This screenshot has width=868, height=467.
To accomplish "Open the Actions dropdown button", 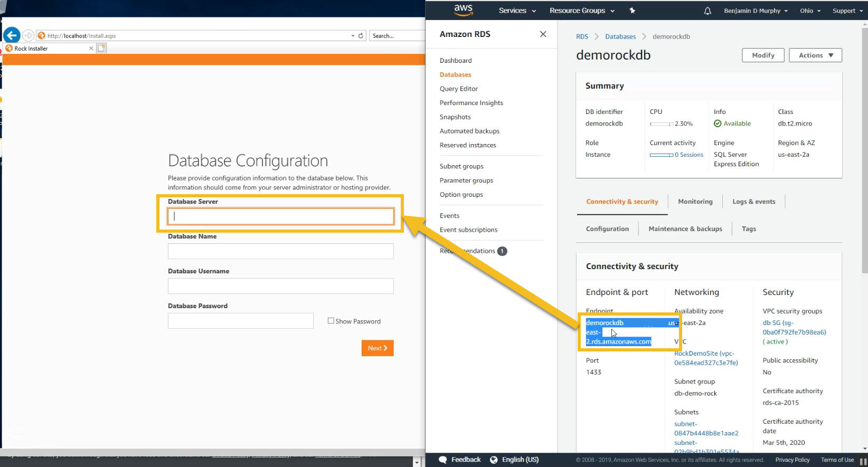I will click(815, 55).
